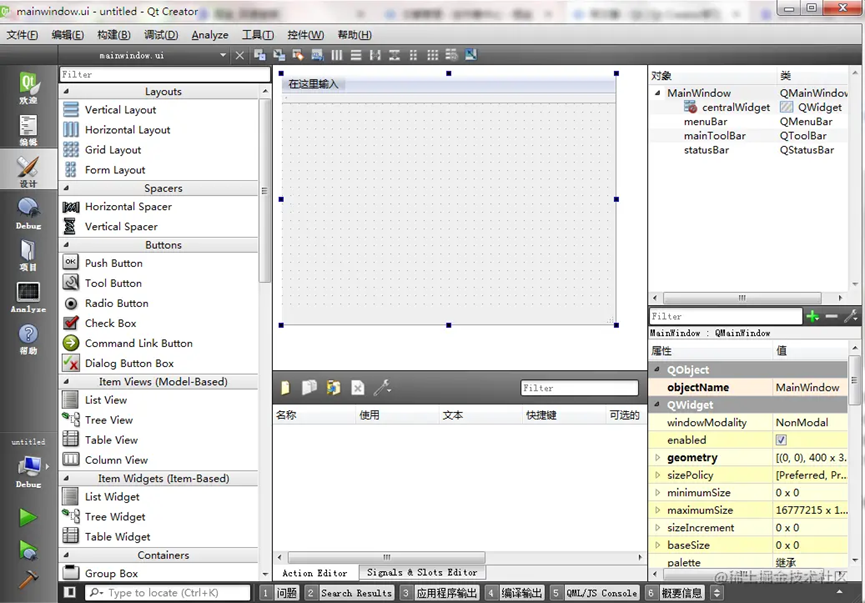Open the 工具(T) menu

click(258, 35)
